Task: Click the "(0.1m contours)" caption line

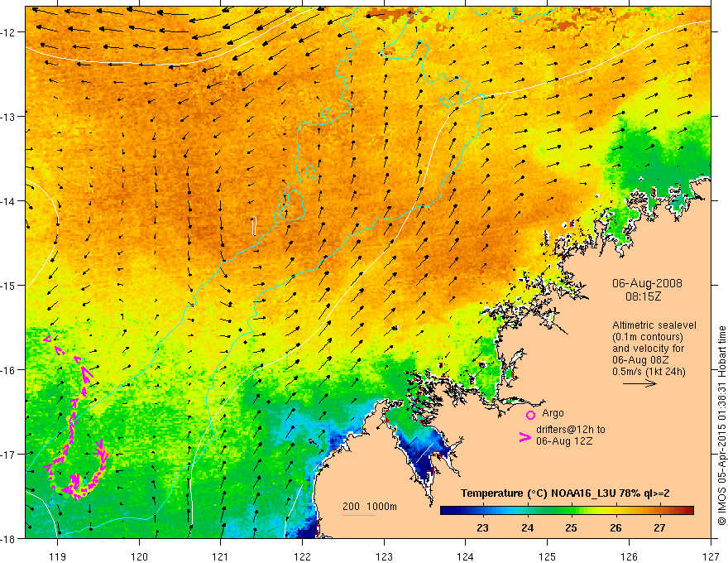Action: pyautogui.click(x=648, y=337)
